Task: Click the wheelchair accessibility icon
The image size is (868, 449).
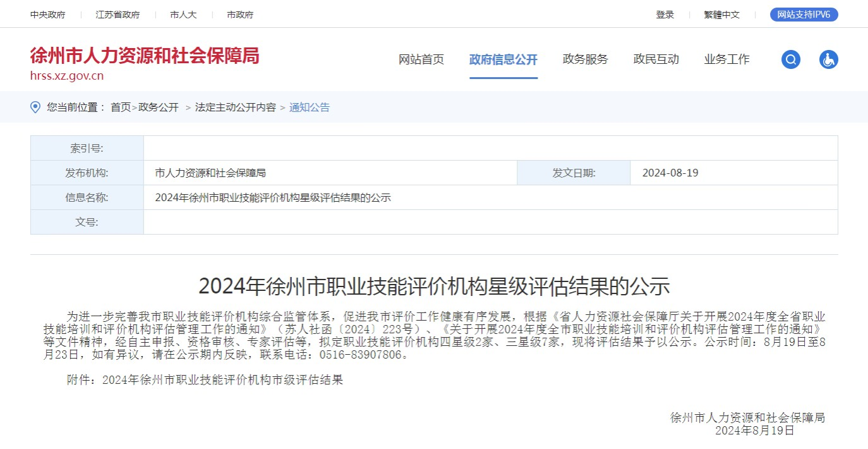Action: [x=829, y=60]
